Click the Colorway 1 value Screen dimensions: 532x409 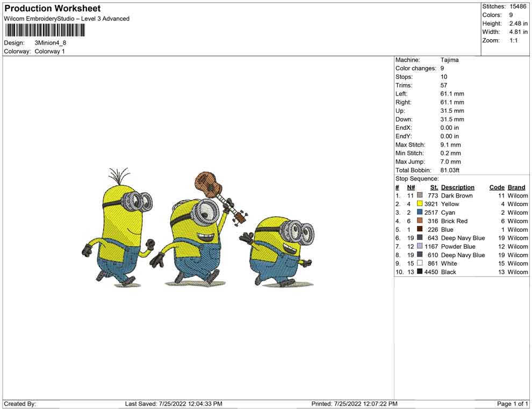(x=49, y=52)
